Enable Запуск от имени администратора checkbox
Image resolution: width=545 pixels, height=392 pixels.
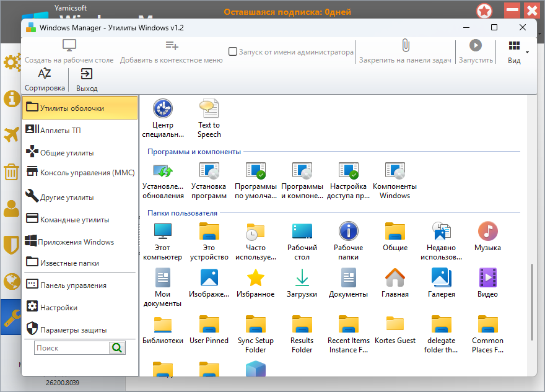pyautogui.click(x=233, y=52)
